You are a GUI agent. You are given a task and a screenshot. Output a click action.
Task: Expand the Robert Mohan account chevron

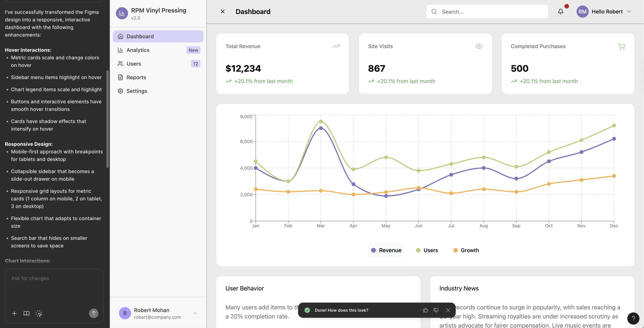[x=195, y=313]
